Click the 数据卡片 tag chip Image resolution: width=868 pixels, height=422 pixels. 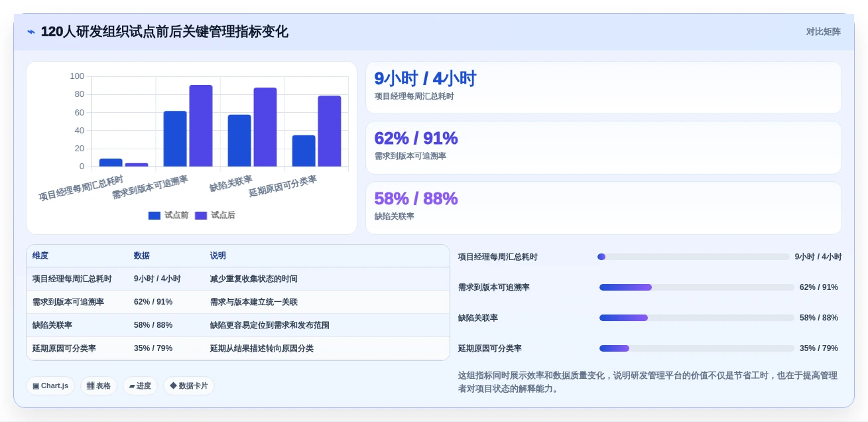click(189, 386)
